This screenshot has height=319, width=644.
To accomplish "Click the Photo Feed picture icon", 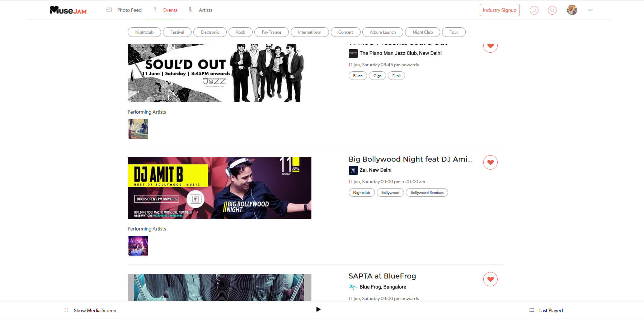I will 109,10.
